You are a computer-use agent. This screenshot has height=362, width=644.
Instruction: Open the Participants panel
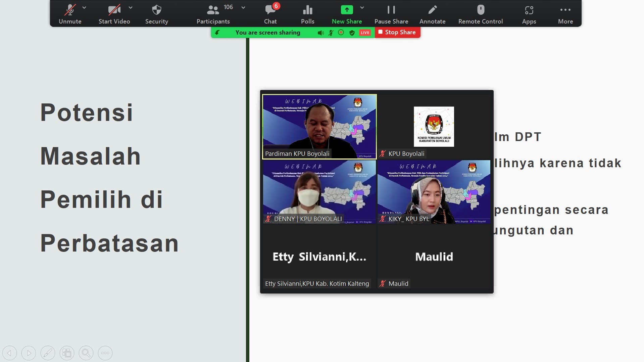213,14
